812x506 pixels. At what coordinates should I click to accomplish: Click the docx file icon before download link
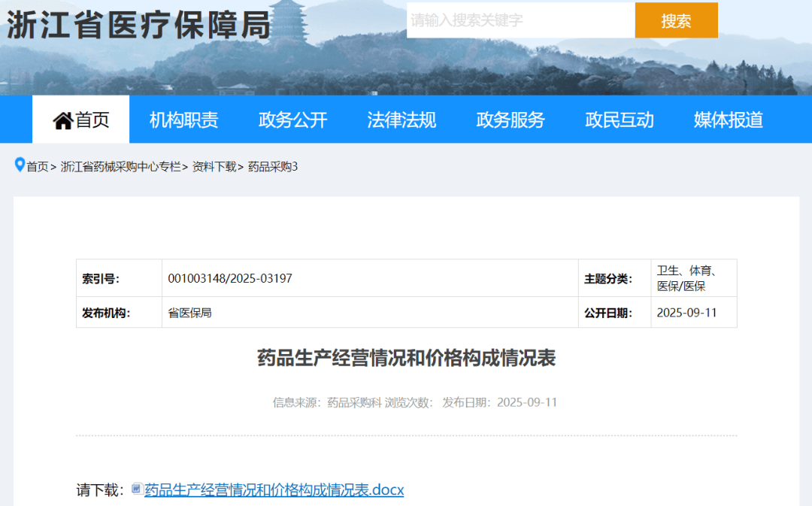(x=136, y=489)
